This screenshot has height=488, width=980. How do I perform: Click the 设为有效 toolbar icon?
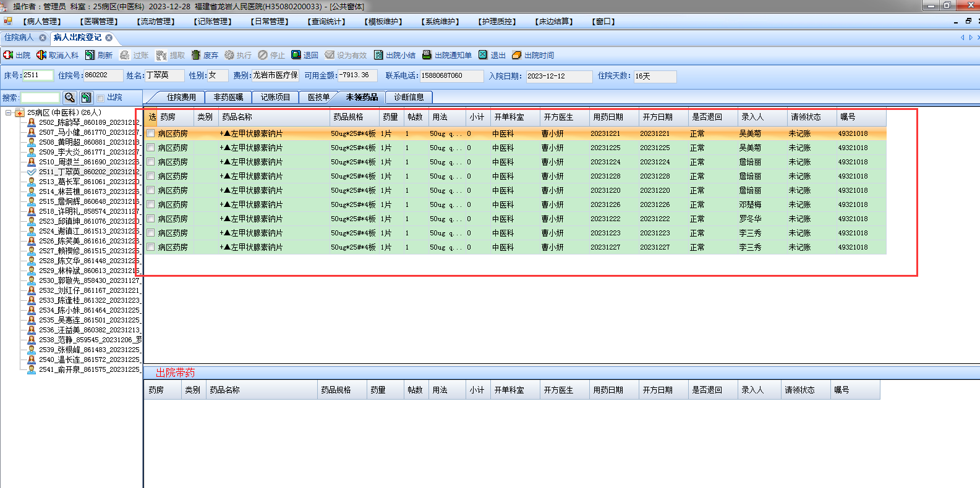tap(330, 55)
